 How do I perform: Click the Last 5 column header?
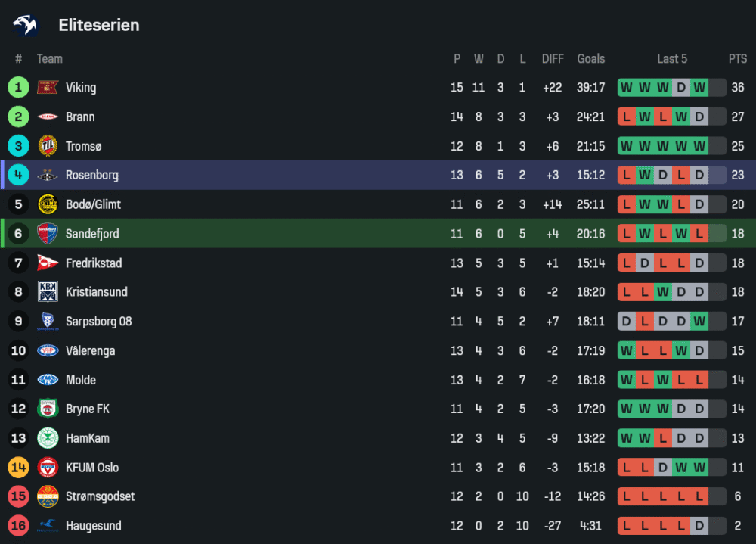click(671, 59)
